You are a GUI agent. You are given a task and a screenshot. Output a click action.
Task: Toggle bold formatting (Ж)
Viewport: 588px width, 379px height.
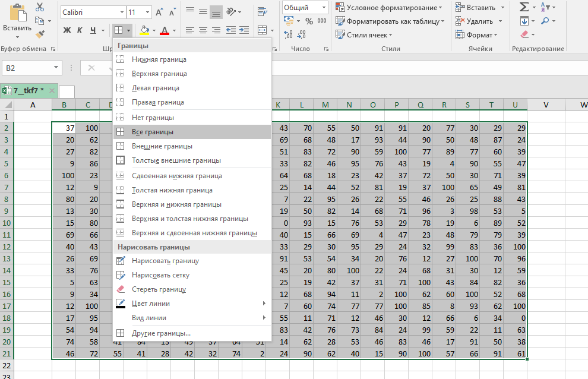point(67,30)
